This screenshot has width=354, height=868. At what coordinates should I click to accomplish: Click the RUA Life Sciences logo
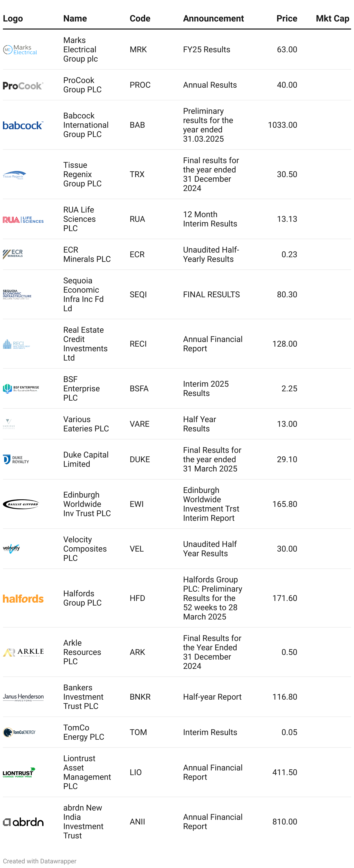coord(23,220)
